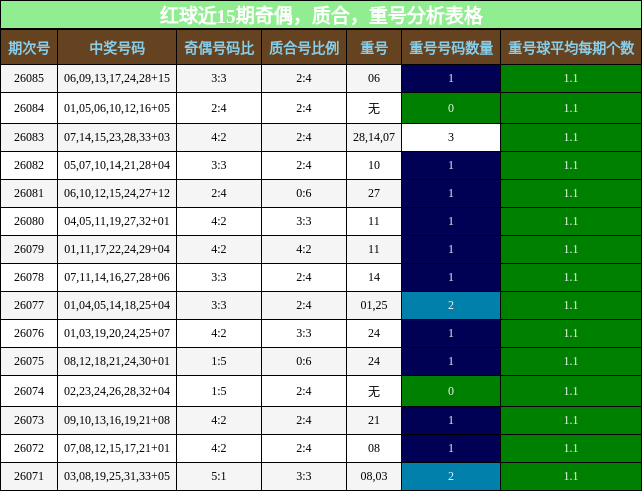The height and width of the screenshot is (491, 642).
Task: Select period cell 26077
Action: 29,305
